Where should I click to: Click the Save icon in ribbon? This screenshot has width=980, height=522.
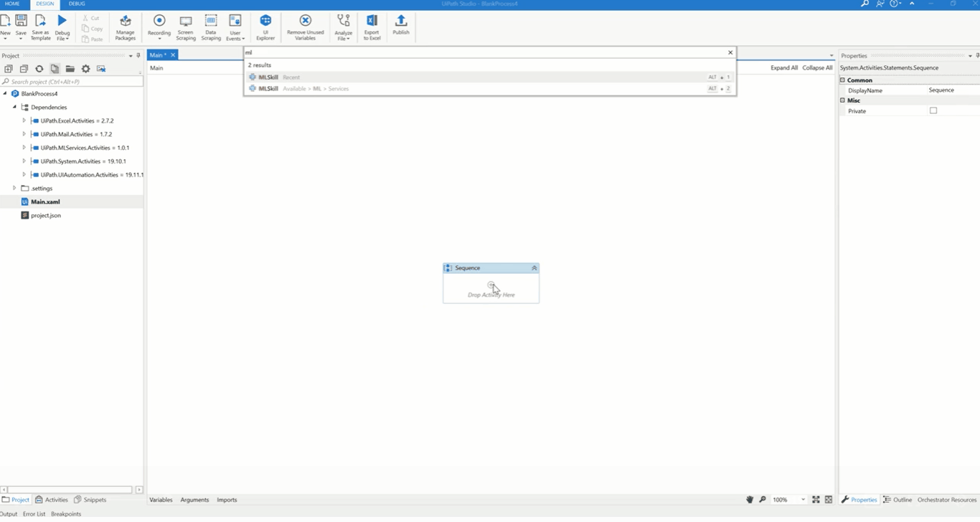click(21, 21)
